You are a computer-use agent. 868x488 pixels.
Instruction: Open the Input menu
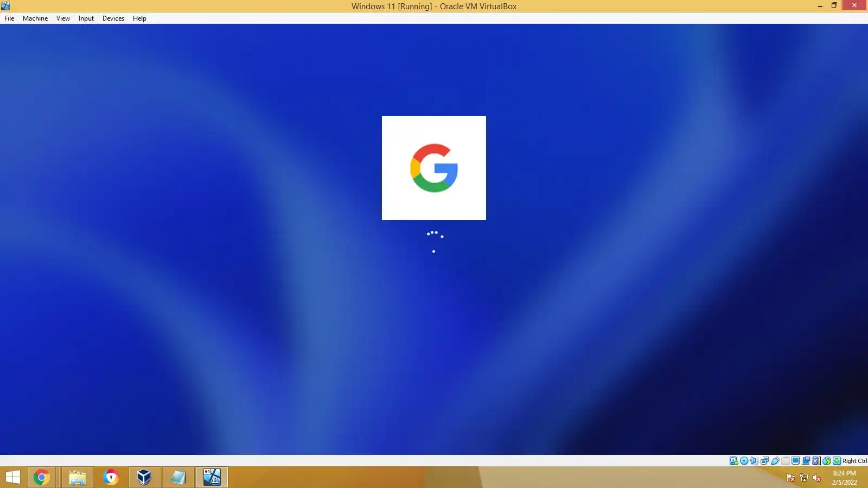click(x=86, y=18)
